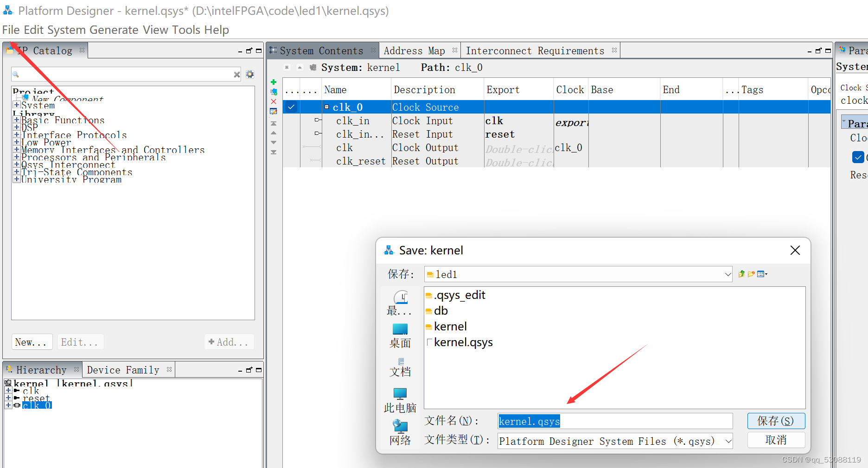The image size is (868, 468).
Task: Click the red X remove icon in System Contents
Action: coord(274,101)
